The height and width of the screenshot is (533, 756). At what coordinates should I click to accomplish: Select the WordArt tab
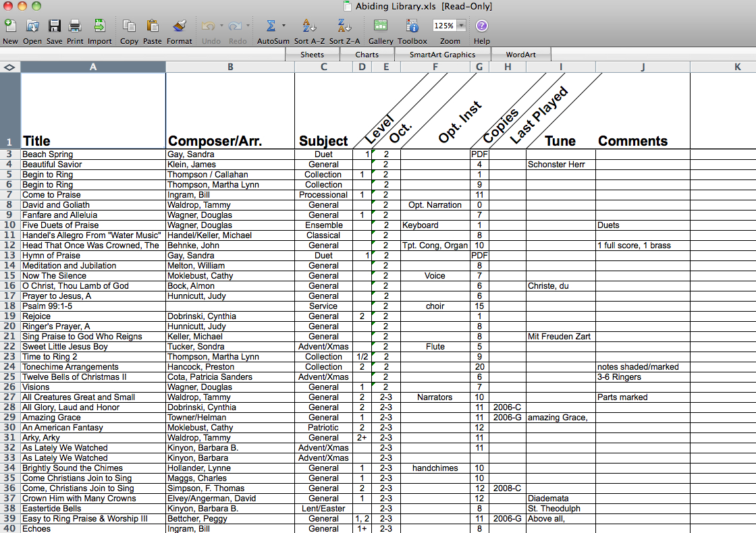tap(520, 55)
